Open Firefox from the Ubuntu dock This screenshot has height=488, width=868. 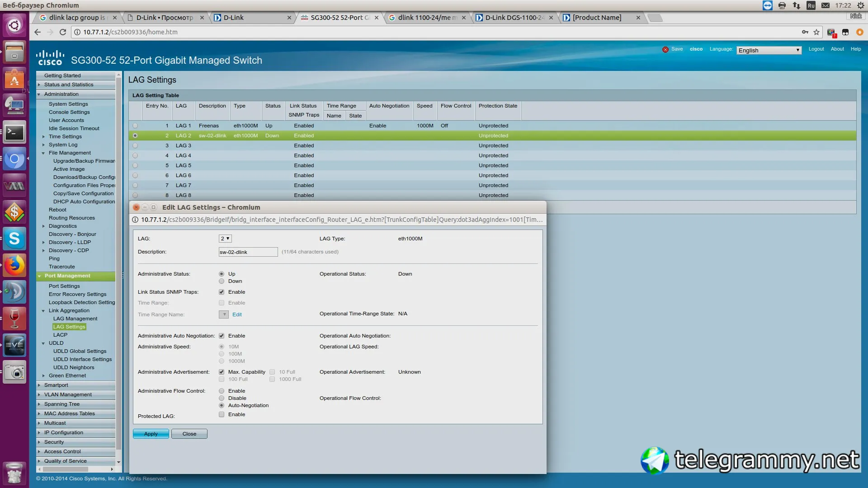(x=14, y=265)
